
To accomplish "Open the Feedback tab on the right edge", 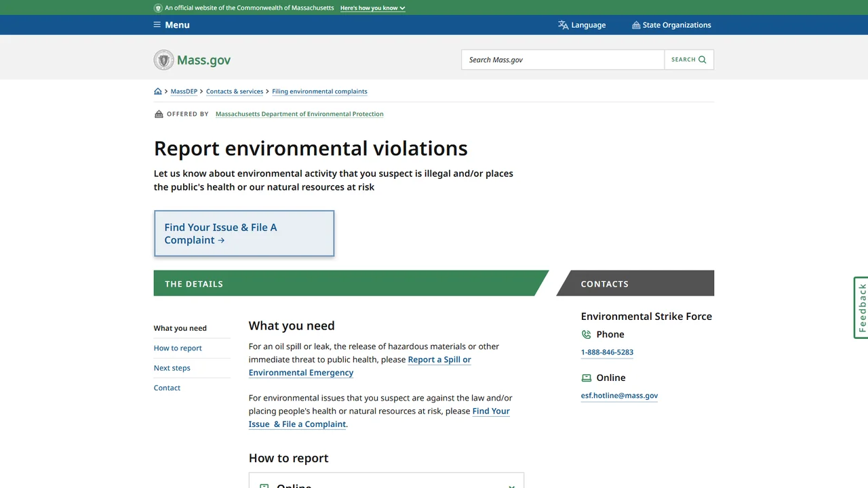I will coord(861,308).
